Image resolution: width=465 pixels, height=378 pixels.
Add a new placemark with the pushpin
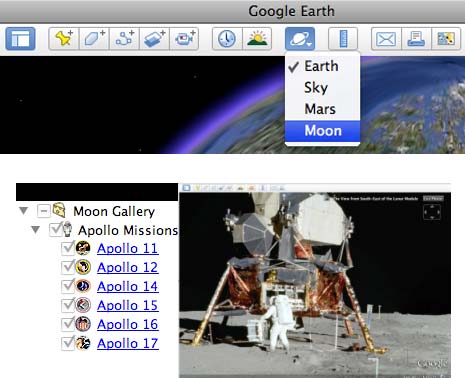point(64,39)
